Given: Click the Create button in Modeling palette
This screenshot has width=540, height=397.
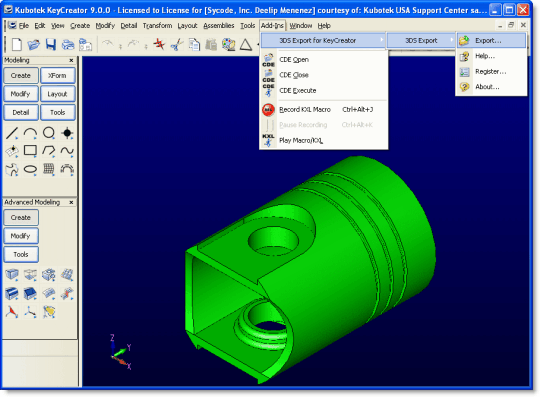Looking at the screenshot, I should coord(21,75).
